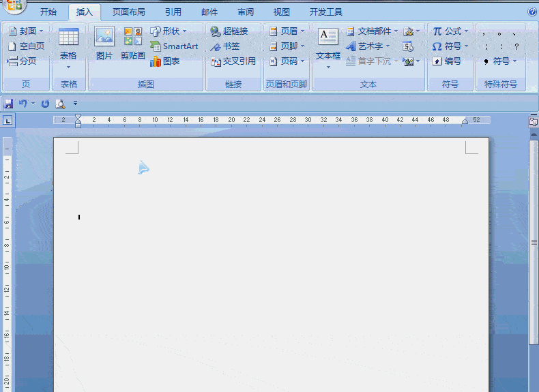
Task: Open the Review (审阅) tab
Action: tap(246, 12)
